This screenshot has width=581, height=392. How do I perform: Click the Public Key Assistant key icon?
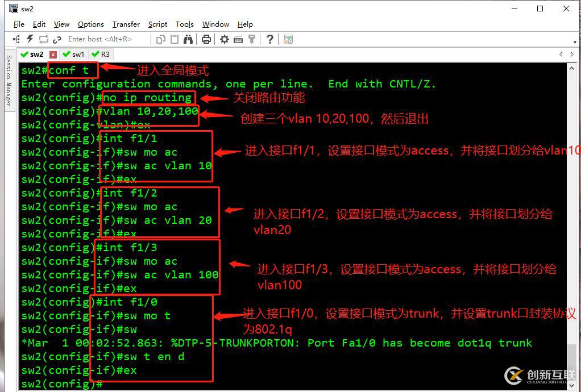[252, 39]
